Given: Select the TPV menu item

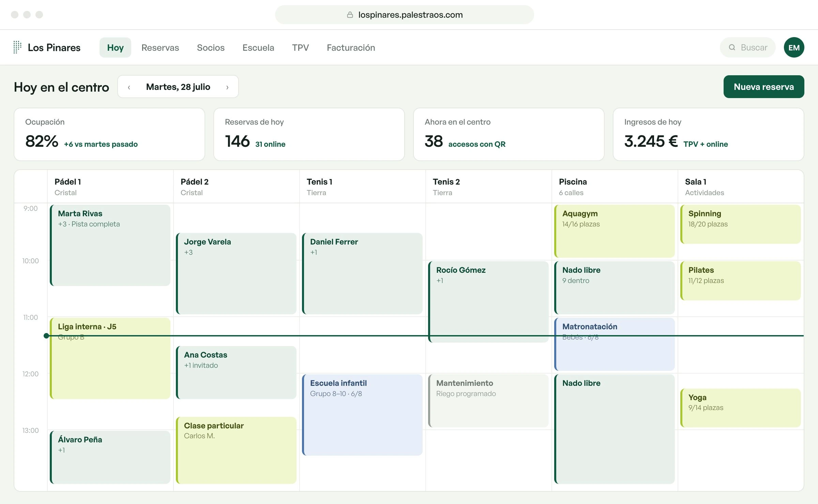Looking at the screenshot, I should coord(300,48).
